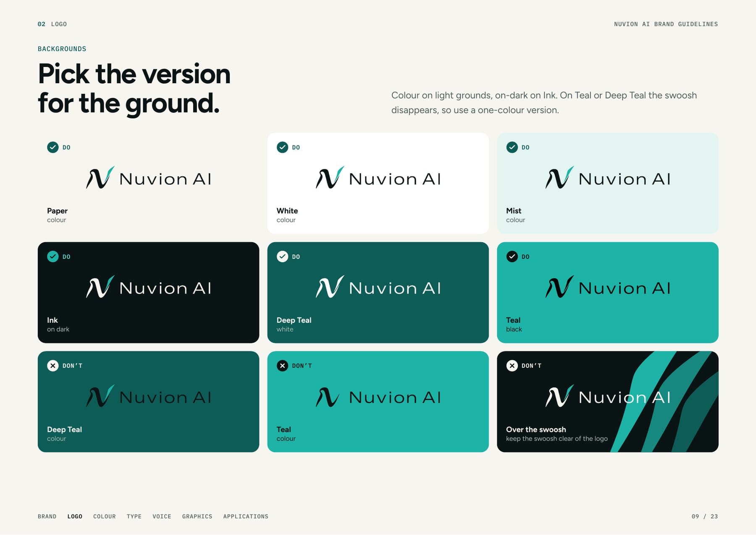Go to VOICE section in footer nav

(162, 517)
